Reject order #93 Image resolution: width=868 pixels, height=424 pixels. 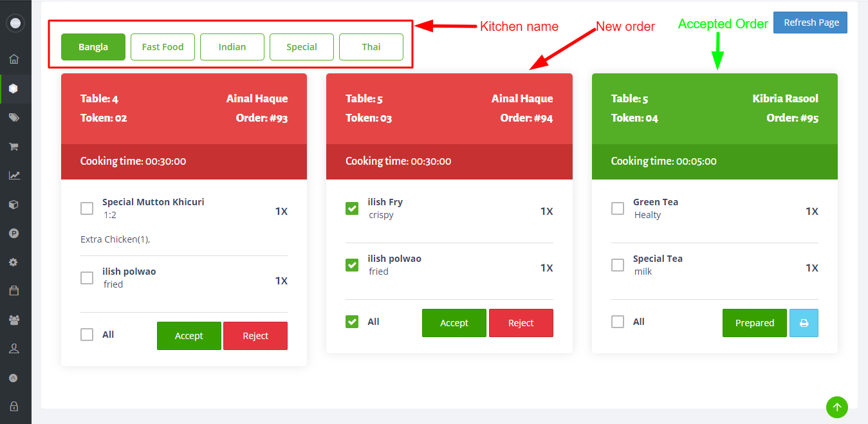coord(255,336)
